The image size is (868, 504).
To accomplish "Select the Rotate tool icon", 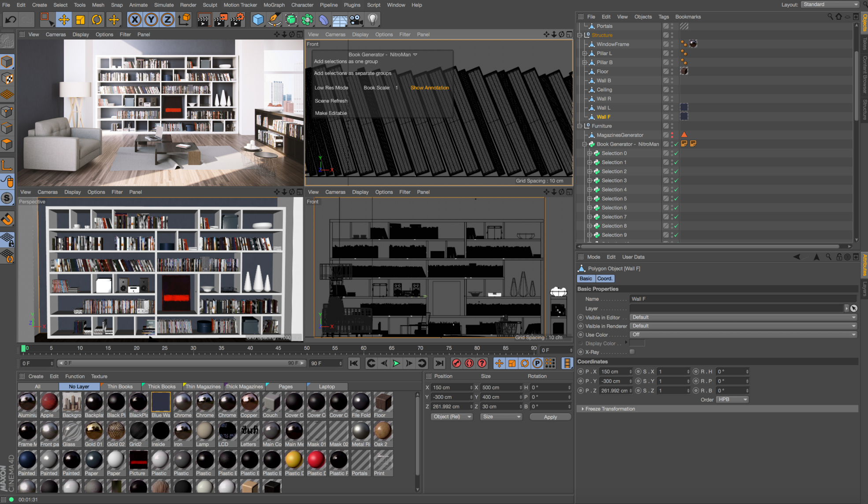I will click(x=96, y=19).
